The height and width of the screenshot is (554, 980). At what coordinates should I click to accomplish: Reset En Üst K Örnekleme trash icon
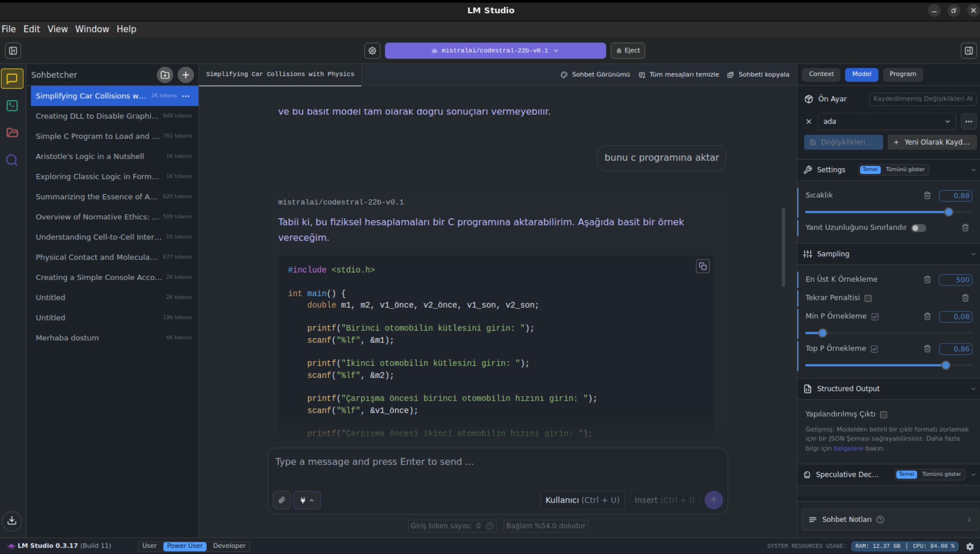click(927, 280)
